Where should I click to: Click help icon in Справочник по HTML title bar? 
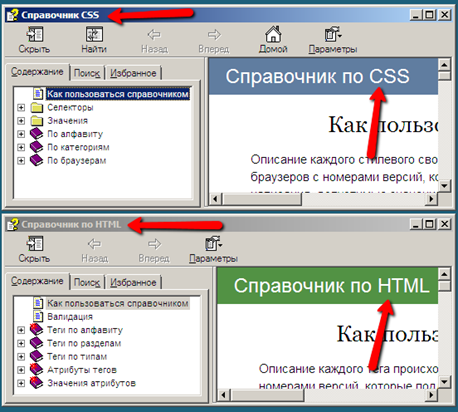point(13,224)
